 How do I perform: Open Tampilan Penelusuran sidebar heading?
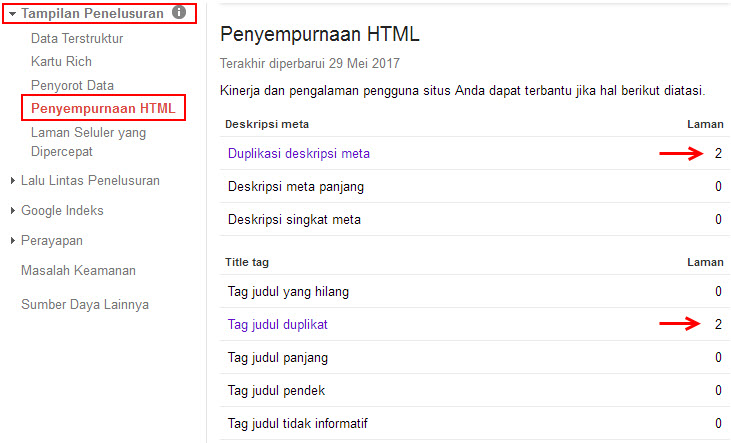pos(92,14)
